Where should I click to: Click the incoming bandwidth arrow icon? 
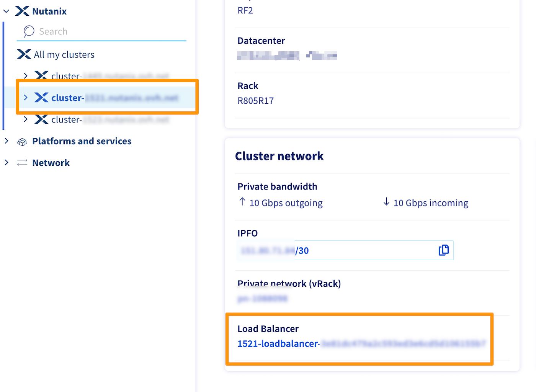[x=385, y=203]
